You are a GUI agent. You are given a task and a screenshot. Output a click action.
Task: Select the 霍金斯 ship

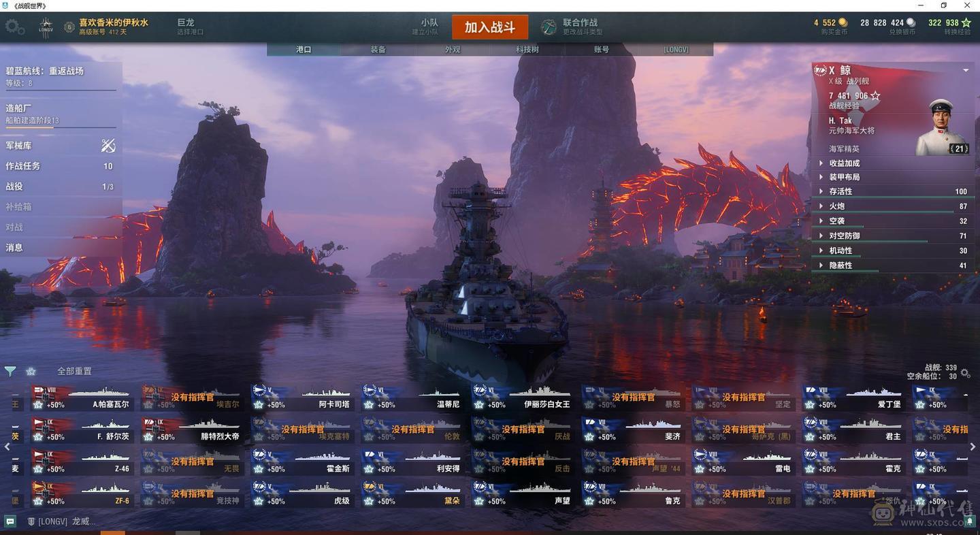[301, 461]
